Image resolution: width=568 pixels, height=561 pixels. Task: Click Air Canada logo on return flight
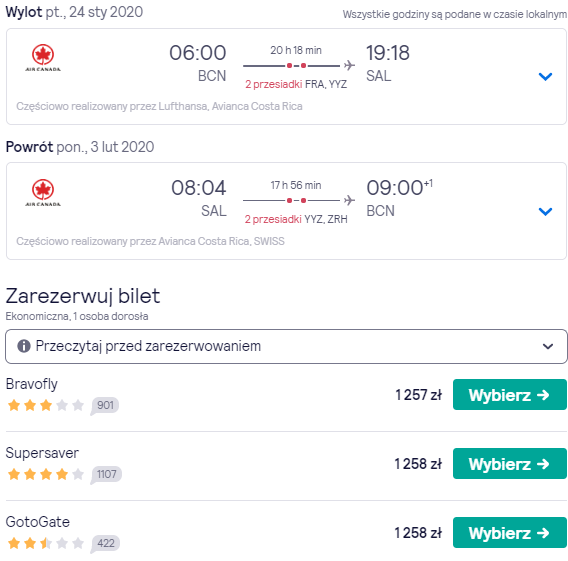pyautogui.click(x=43, y=192)
